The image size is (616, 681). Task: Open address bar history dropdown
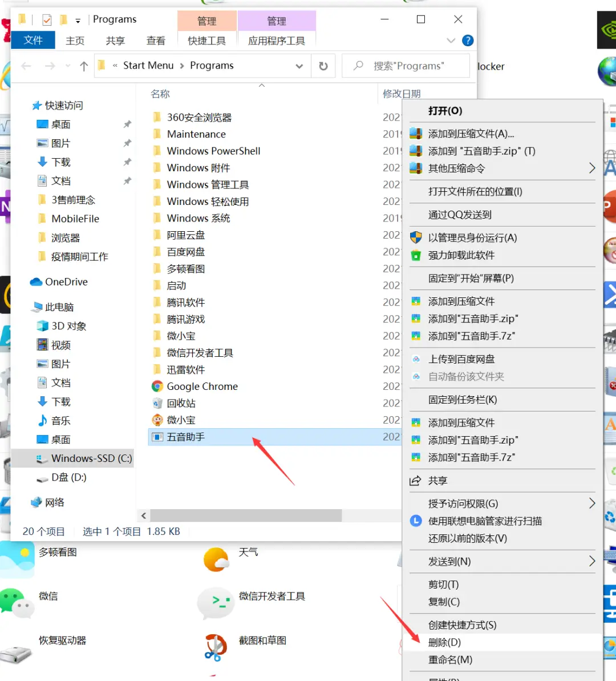299,66
